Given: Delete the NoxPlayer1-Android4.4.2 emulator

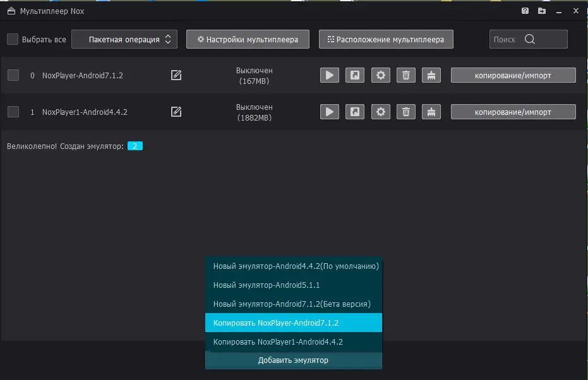Looking at the screenshot, I should click(x=405, y=112).
